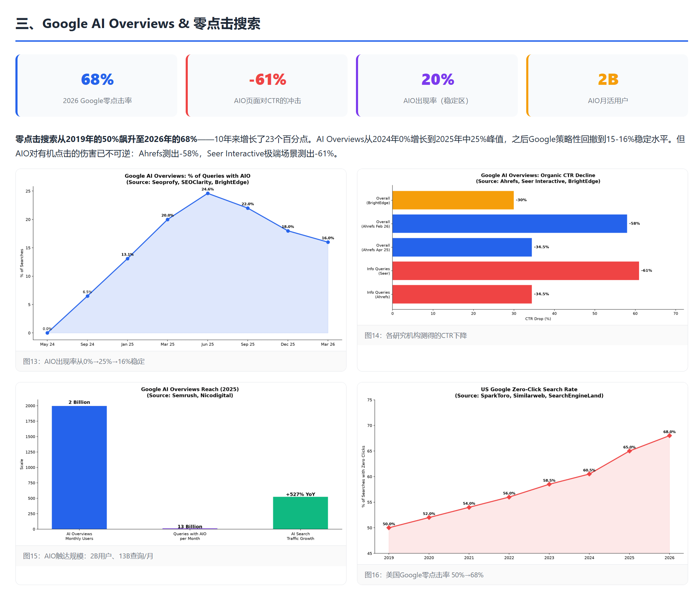Click the 50.0% data point for 2019
Viewport: 700px width, 591px height.
[389, 528]
